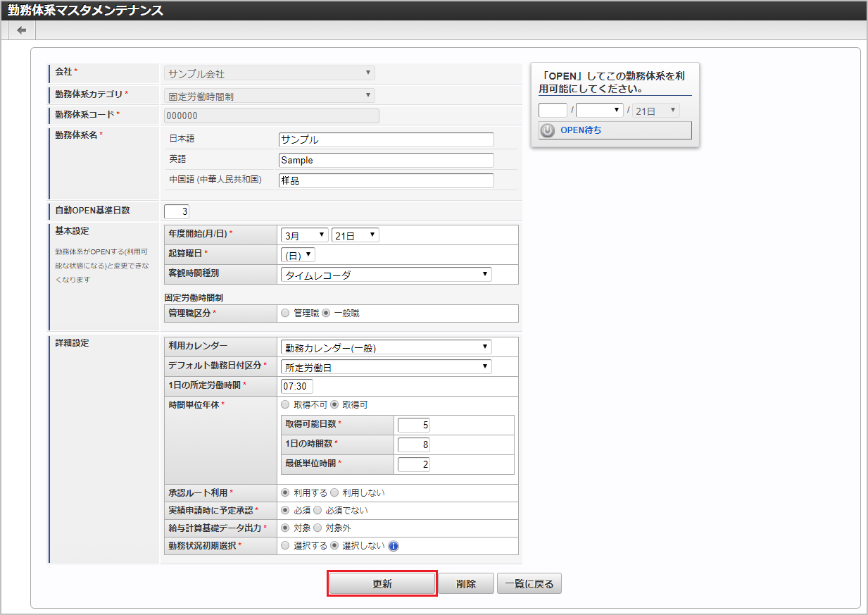
Task: Select 一般職 radio button
Action: tap(326, 313)
